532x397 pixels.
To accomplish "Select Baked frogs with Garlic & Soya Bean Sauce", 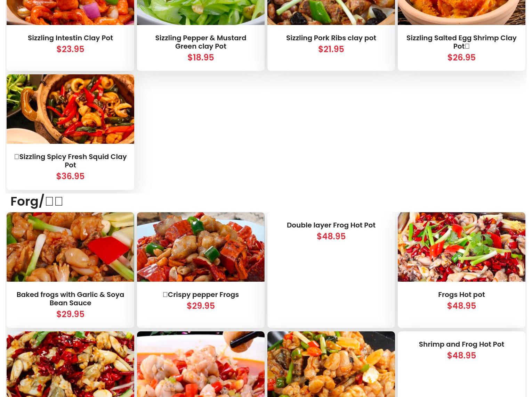I will point(70,299).
